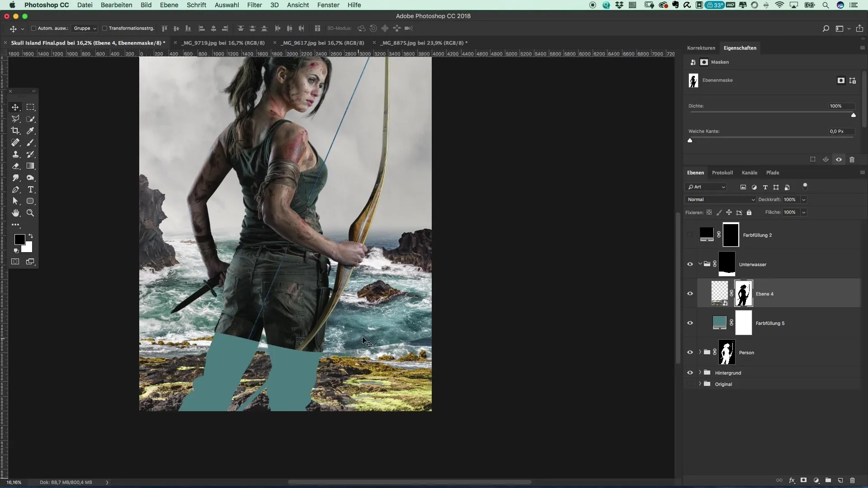
Task: Select the Brush tool
Action: click(x=30, y=142)
